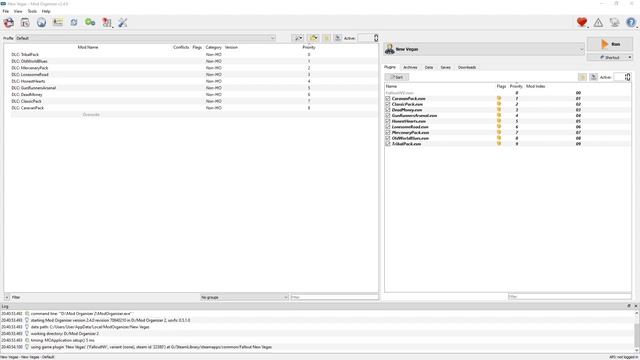Click the flag icon for HonestHearts.esm
This screenshot has width=640, height=360.
click(x=499, y=121)
